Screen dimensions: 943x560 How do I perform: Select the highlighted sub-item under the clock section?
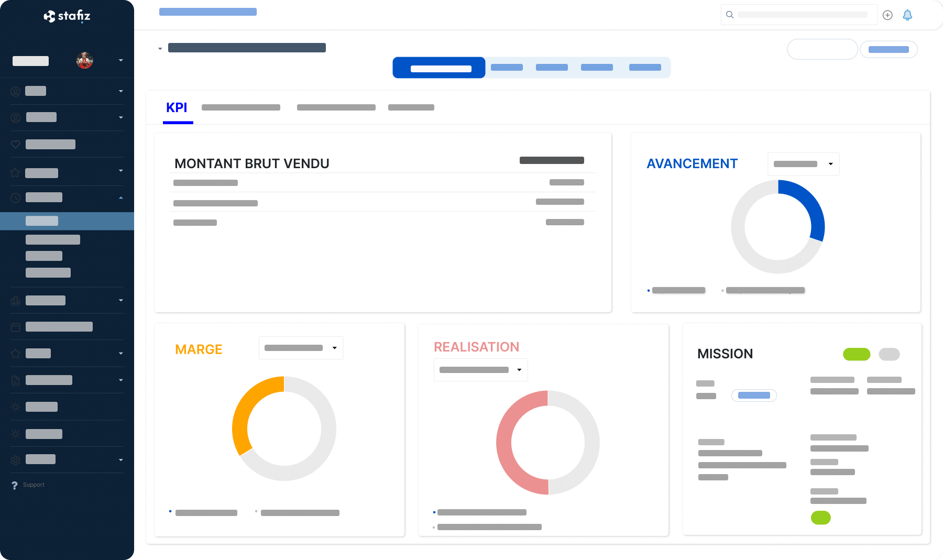pos(67,221)
